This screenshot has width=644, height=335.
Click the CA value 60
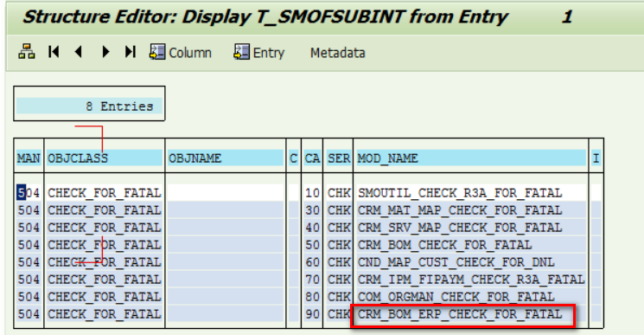pyautogui.click(x=312, y=261)
